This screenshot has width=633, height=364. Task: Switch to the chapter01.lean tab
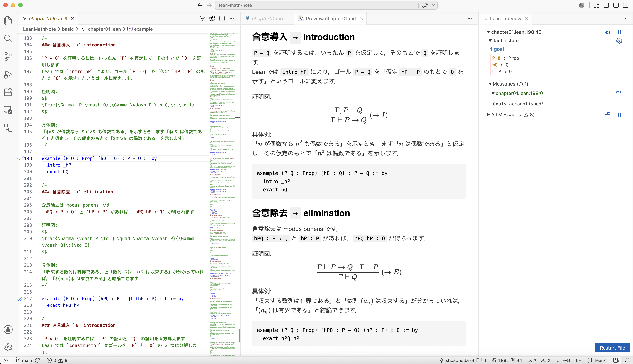click(48, 19)
